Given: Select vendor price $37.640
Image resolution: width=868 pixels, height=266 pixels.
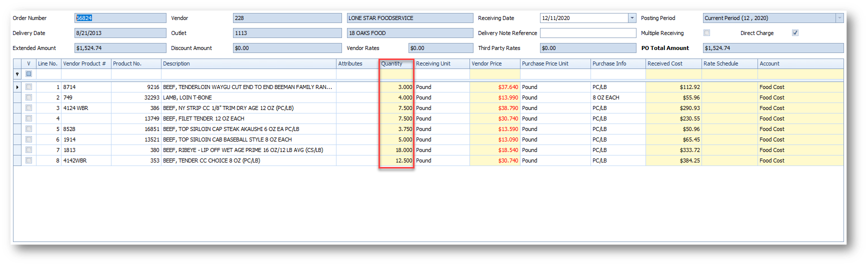Looking at the screenshot, I should pos(494,87).
